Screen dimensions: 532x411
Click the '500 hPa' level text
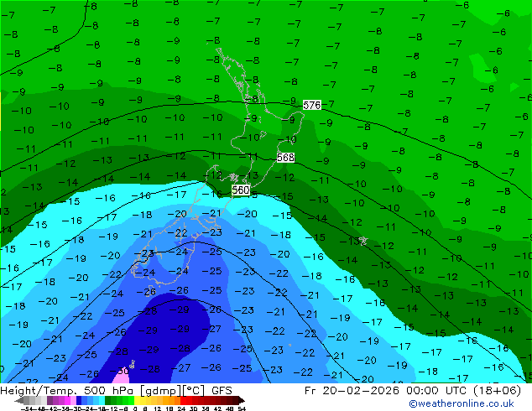click(x=110, y=391)
